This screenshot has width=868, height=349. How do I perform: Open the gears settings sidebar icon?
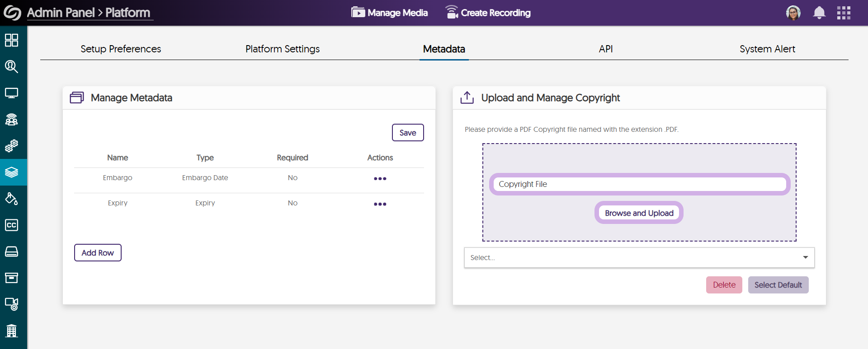pos(11,146)
